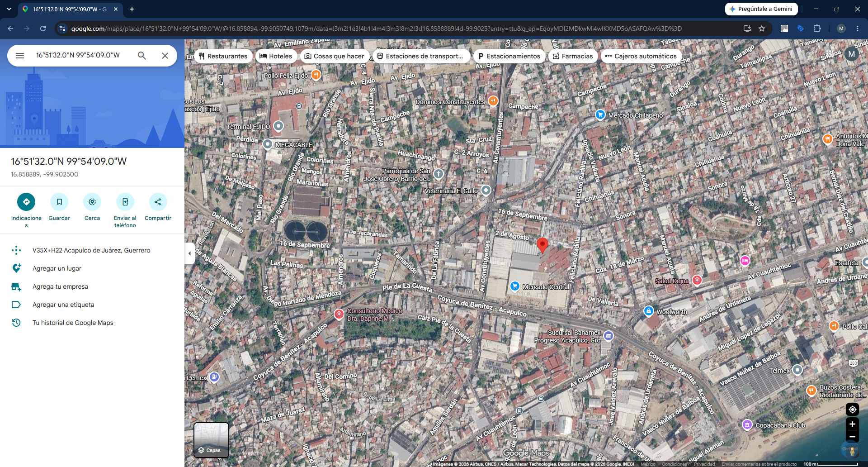
Task: Open Chrome three-dot menu
Action: click(857, 29)
